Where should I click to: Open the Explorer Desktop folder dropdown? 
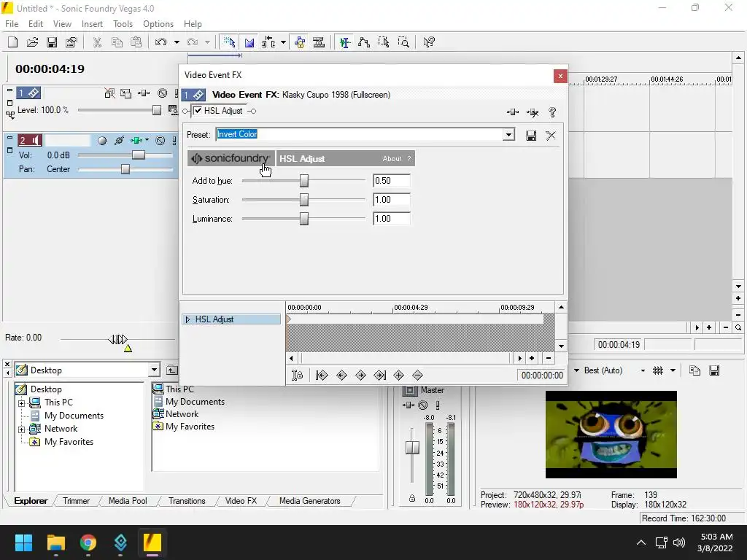[x=154, y=370]
